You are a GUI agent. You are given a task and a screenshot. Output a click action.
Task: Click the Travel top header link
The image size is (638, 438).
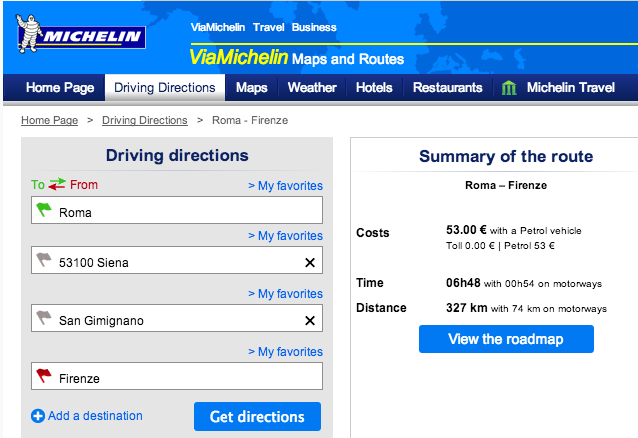(269, 27)
